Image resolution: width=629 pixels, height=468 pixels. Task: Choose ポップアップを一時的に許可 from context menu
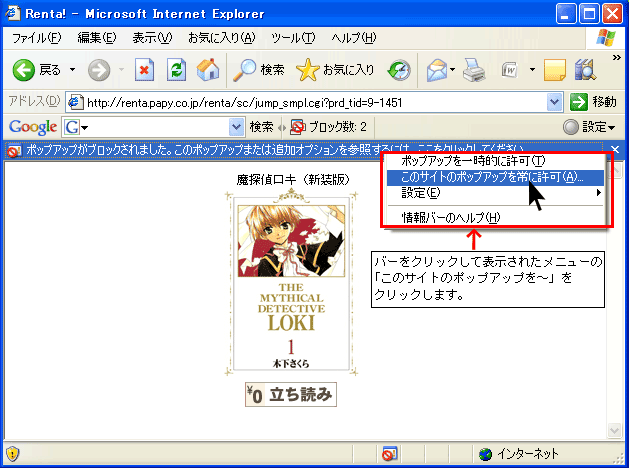[x=473, y=160]
